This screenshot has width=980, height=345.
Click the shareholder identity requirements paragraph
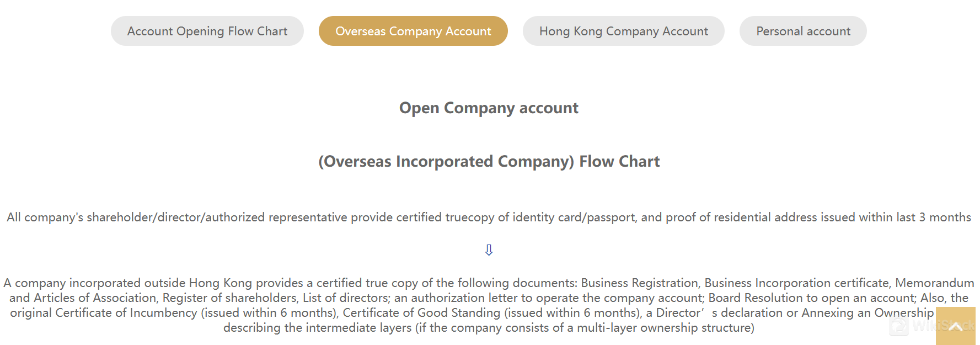(489, 217)
